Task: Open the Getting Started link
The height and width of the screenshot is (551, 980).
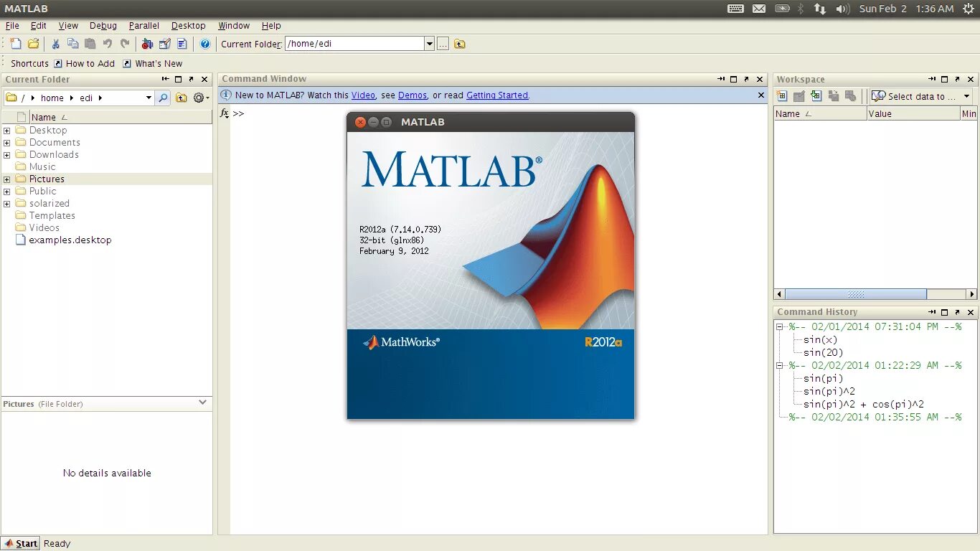Action: point(497,95)
